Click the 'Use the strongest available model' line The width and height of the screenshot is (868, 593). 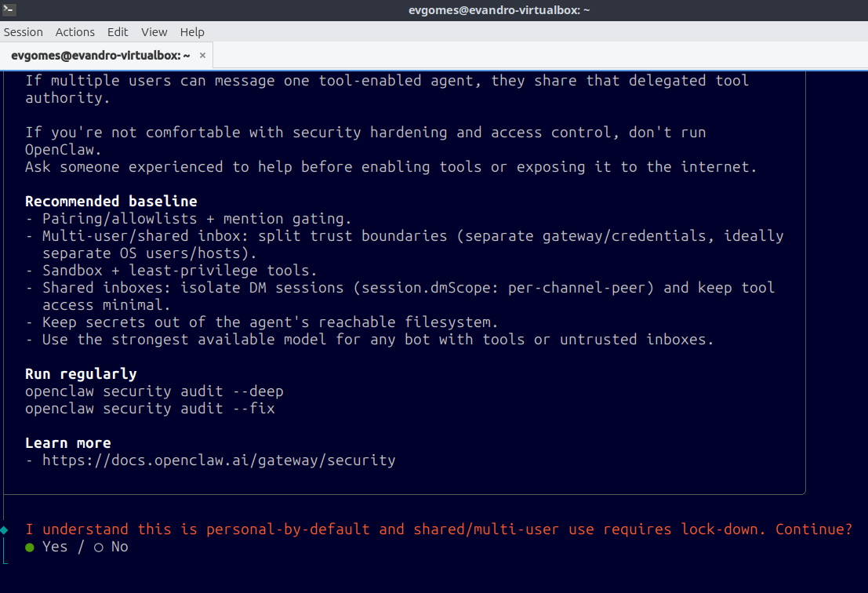pyautogui.click(x=370, y=340)
